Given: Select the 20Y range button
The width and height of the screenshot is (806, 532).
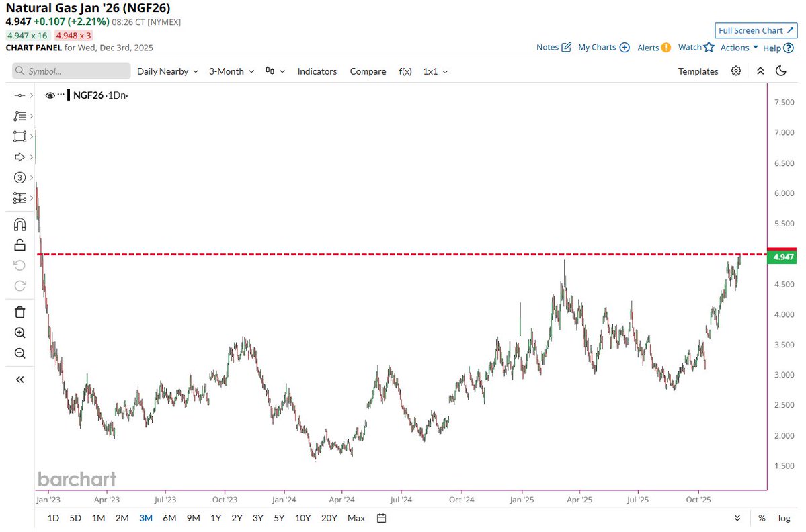Looking at the screenshot, I should coord(329,518).
